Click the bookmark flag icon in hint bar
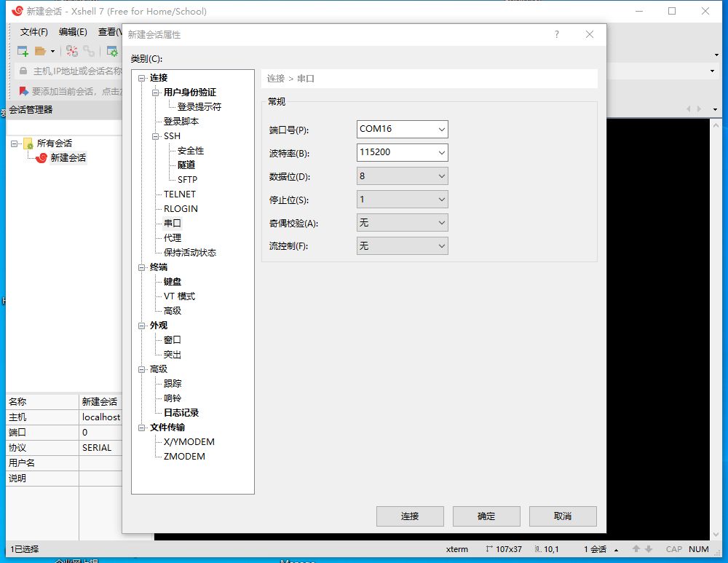The height and width of the screenshot is (563, 728). [23, 91]
